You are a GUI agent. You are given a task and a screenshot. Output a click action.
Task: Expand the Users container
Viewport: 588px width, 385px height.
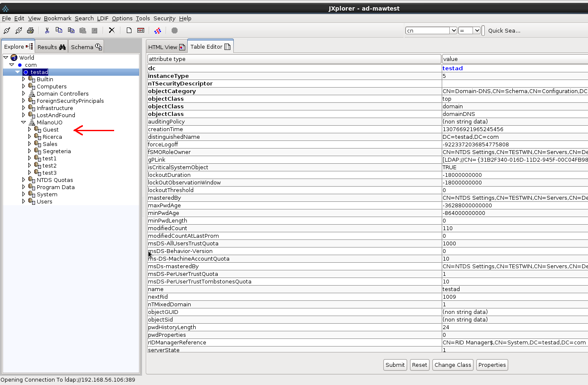pyautogui.click(x=24, y=201)
